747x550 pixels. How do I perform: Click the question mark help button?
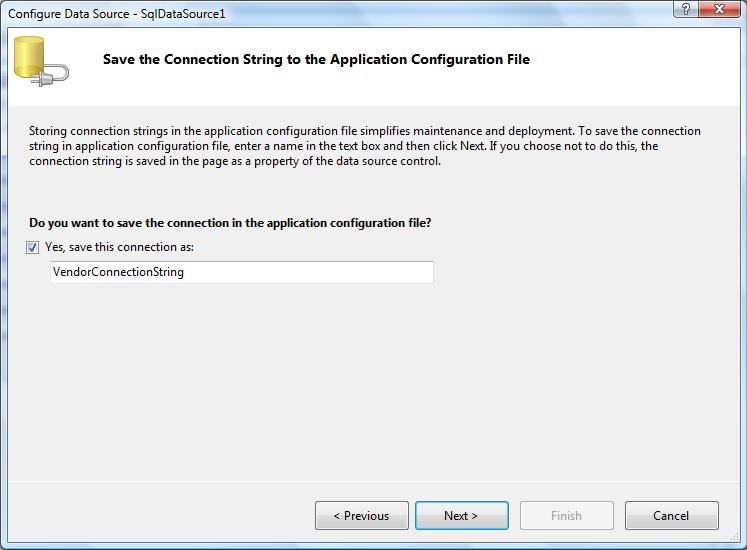[686, 10]
